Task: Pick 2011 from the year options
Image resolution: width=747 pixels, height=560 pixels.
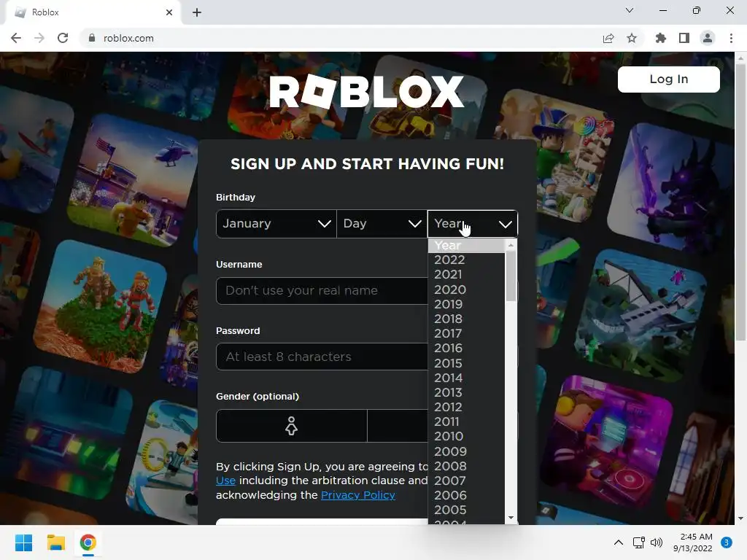Action: (x=466, y=422)
